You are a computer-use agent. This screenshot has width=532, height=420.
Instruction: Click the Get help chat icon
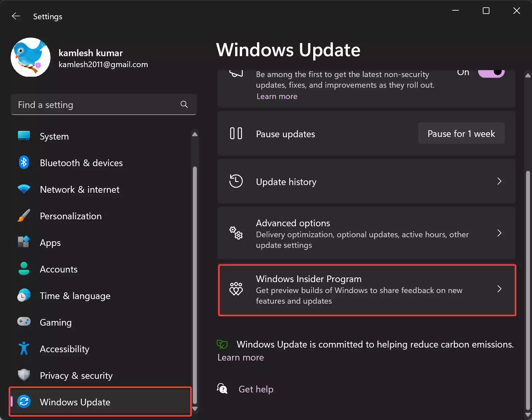(222, 388)
